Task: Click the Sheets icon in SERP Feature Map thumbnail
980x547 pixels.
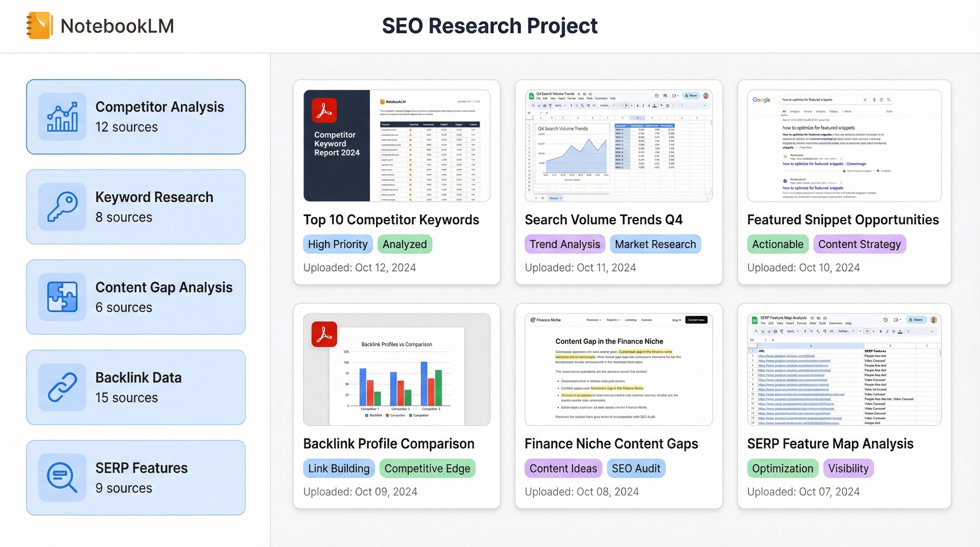Action: coord(754,320)
